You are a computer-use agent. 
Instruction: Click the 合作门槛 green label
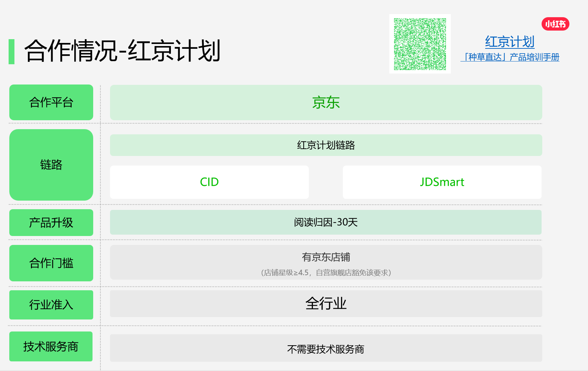tap(51, 263)
